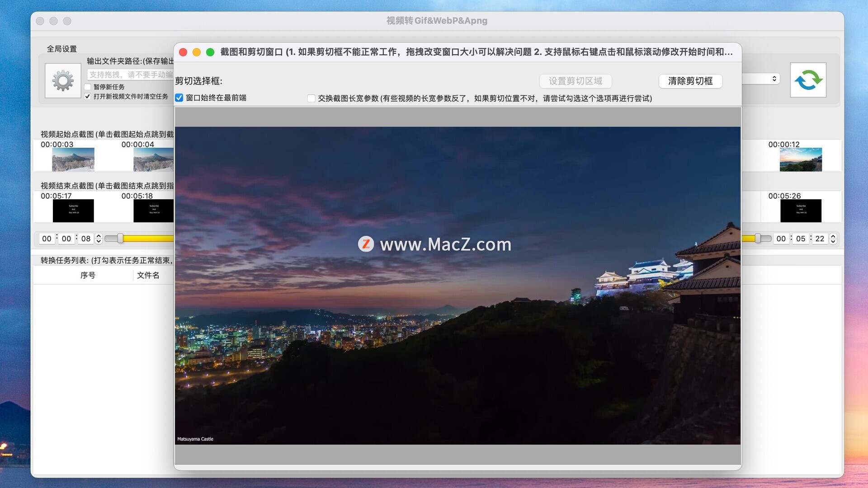Click the video preview in crop window
The width and height of the screenshot is (868, 488).
click(x=458, y=286)
